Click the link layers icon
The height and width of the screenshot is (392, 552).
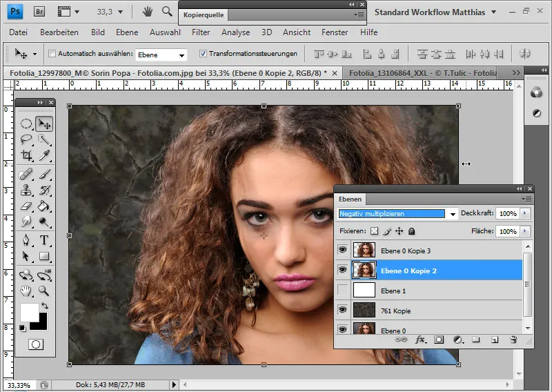(x=401, y=340)
